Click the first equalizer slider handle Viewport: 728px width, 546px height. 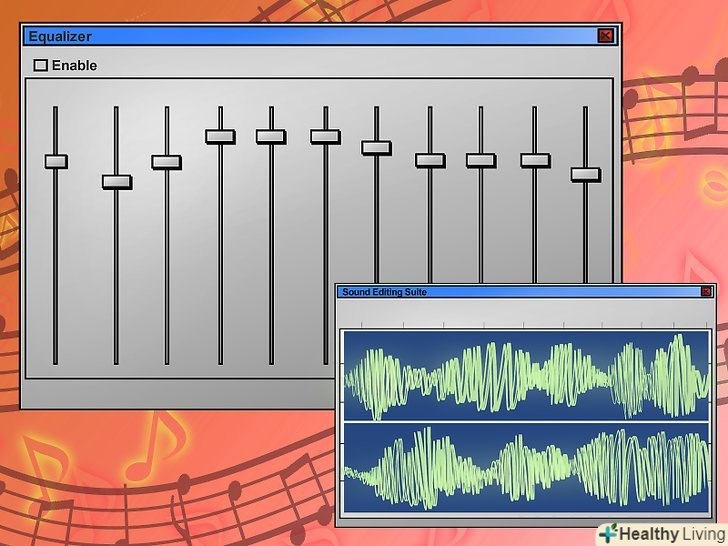(x=56, y=162)
